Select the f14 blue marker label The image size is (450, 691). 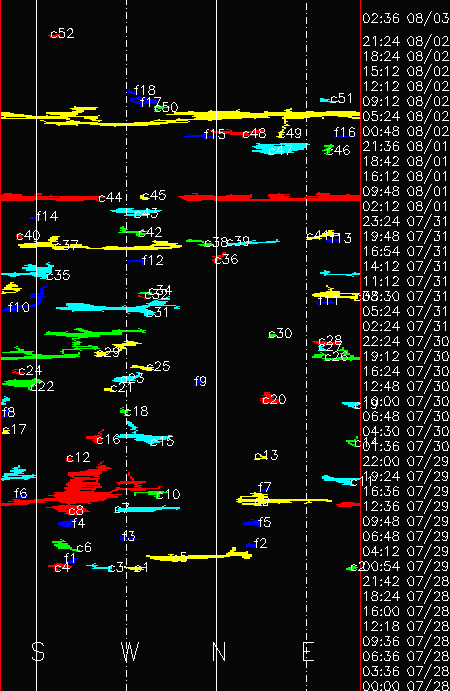[47, 216]
